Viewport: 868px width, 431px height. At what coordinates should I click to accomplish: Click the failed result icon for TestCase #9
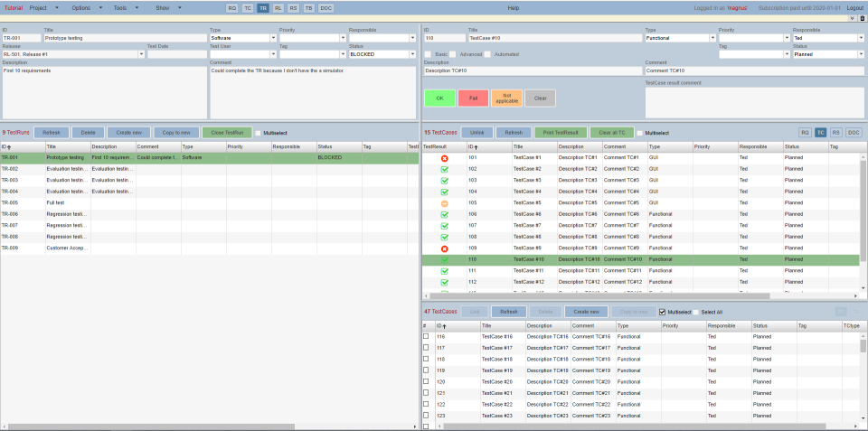[444, 248]
